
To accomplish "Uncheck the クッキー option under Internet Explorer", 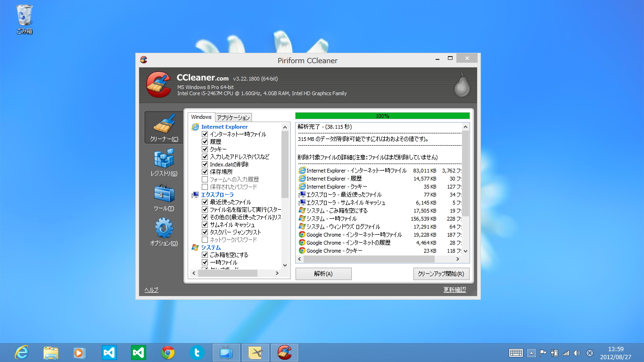I will [205, 149].
